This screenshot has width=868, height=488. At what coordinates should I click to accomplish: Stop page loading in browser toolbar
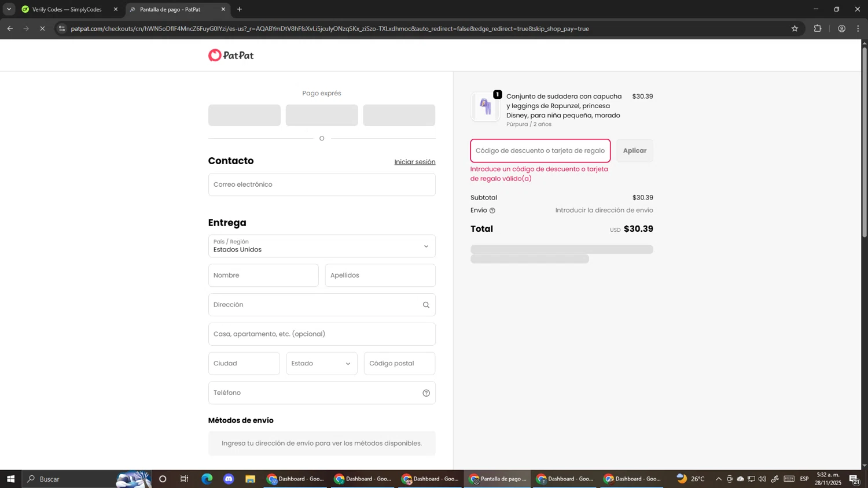click(x=42, y=28)
